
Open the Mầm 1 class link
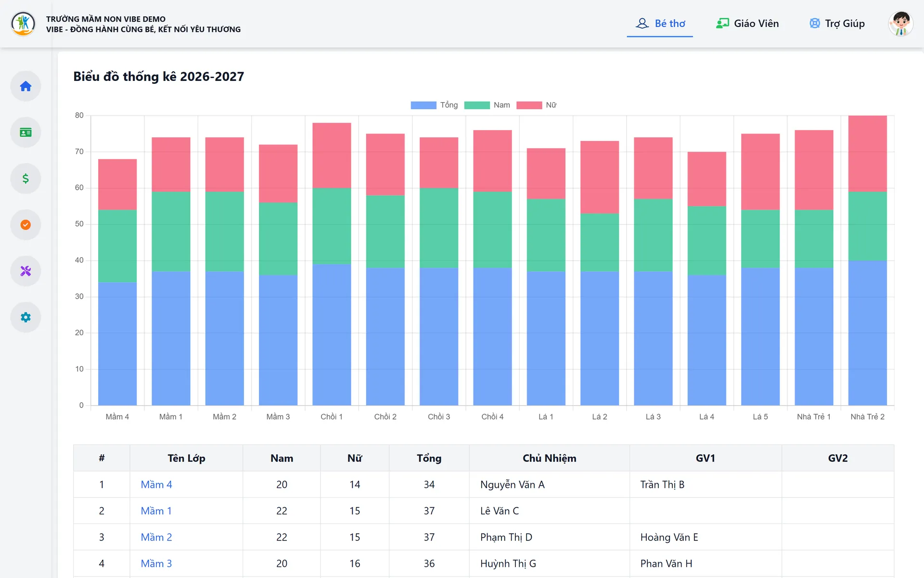point(156,511)
